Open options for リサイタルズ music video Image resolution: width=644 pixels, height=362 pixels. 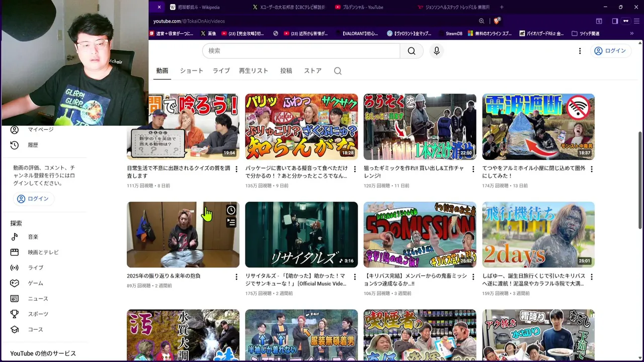pyautogui.click(x=355, y=277)
